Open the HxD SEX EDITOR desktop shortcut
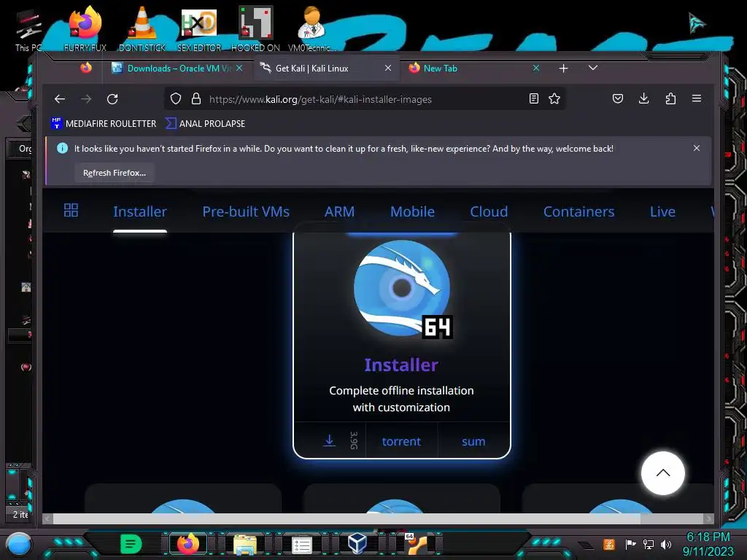The width and height of the screenshot is (747, 560). (199, 29)
